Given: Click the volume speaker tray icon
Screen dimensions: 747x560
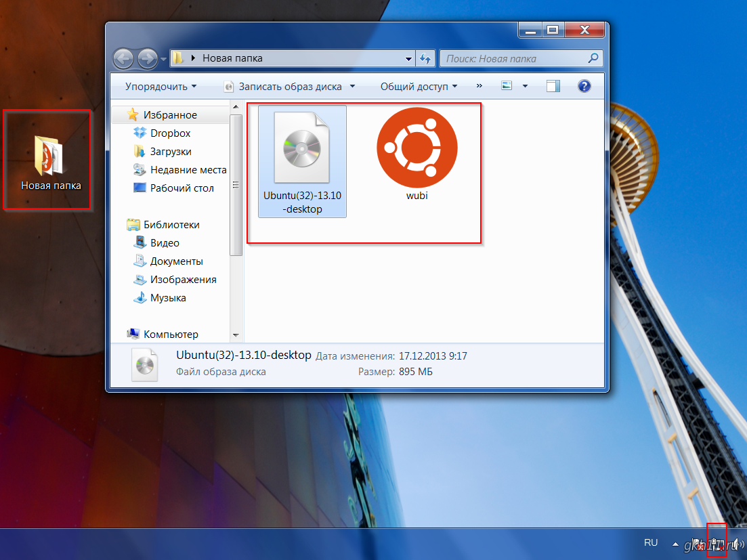Looking at the screenshot, I should pyautogui.click(x=737, y=544).
